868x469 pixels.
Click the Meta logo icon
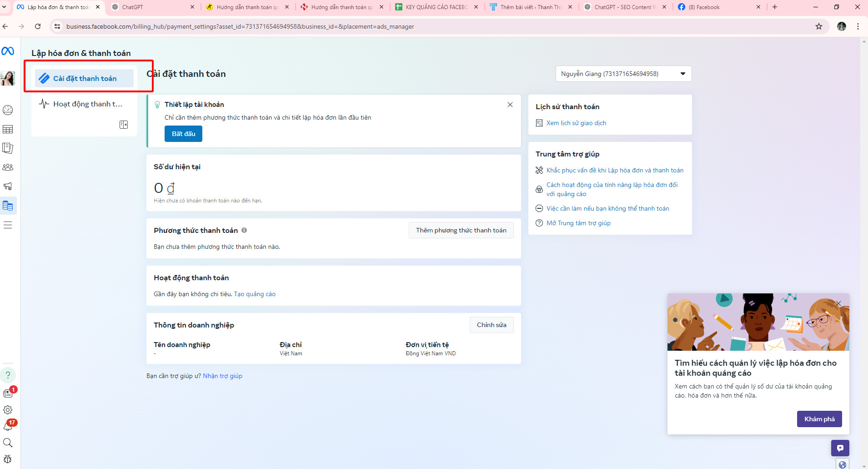8,51
